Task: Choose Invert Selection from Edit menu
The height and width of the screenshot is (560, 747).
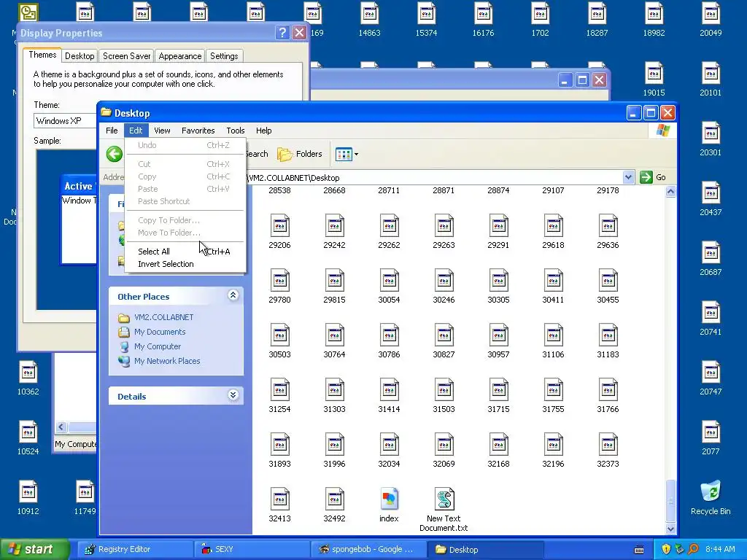Action: 185,264
